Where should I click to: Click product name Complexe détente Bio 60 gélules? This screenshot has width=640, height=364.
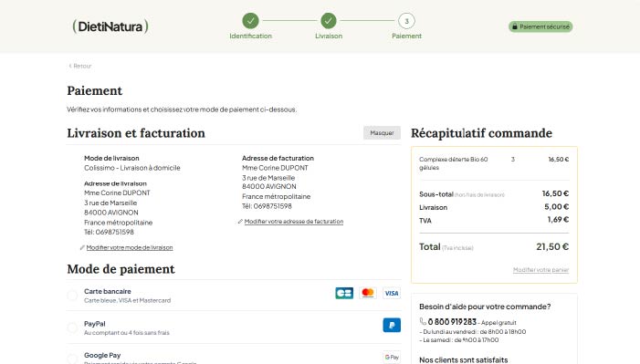(x=454, y=163)
